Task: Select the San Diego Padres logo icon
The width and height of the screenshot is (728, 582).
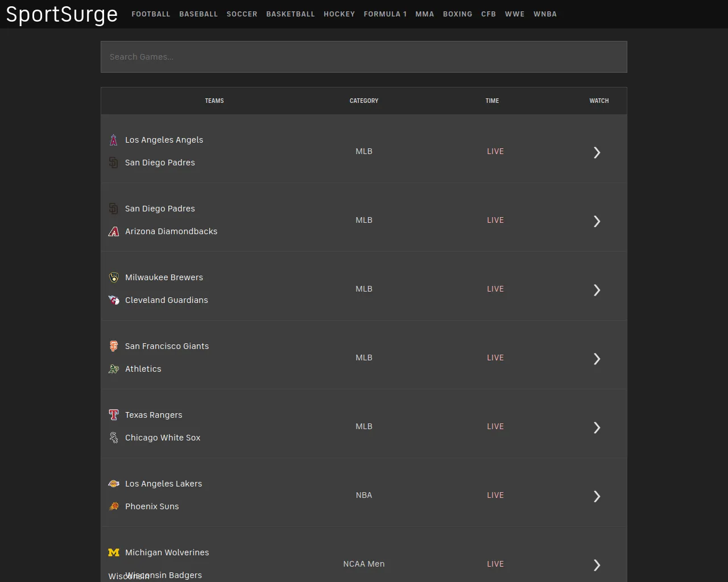Action: coord(113,162)
